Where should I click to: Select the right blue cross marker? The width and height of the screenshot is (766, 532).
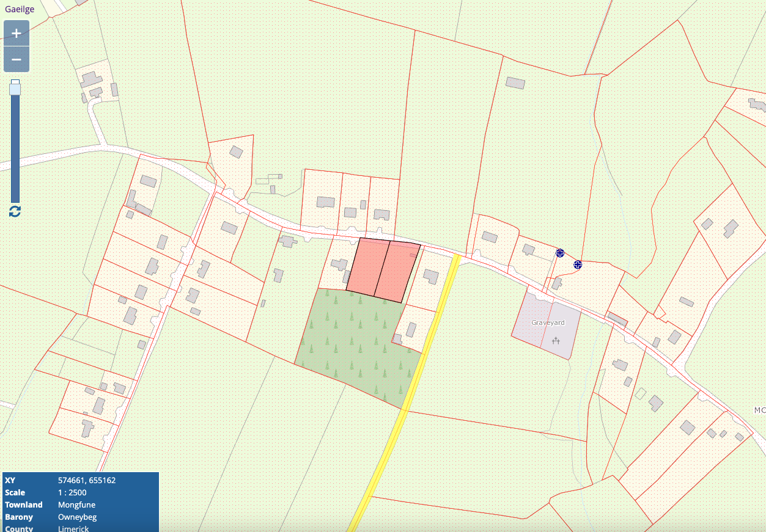click(578, 264)
